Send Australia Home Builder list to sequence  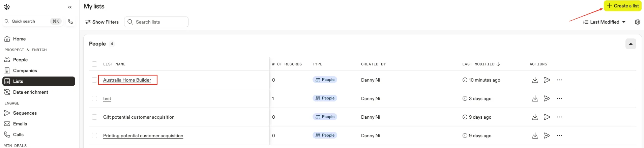click(547, 80)
